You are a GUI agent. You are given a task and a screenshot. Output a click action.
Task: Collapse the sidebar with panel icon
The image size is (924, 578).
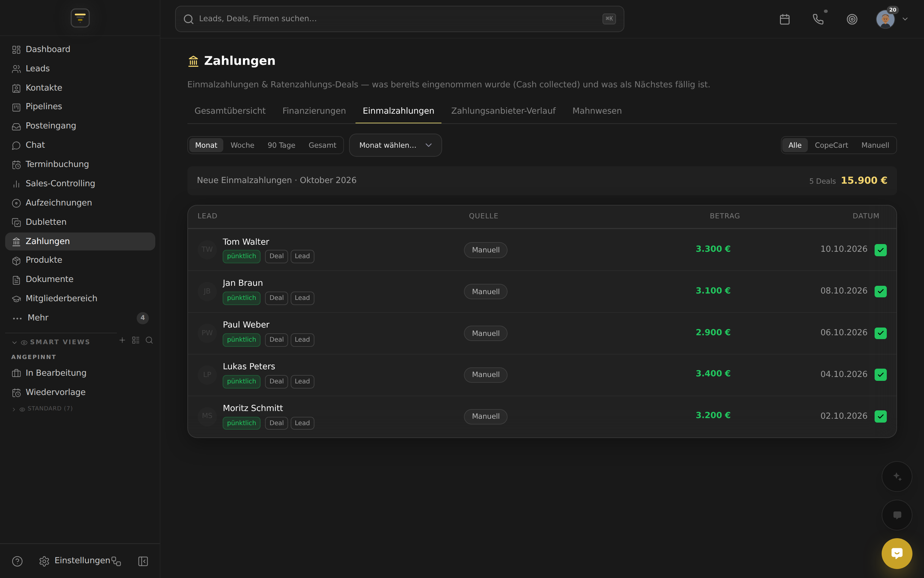click(x=143, y=561)
